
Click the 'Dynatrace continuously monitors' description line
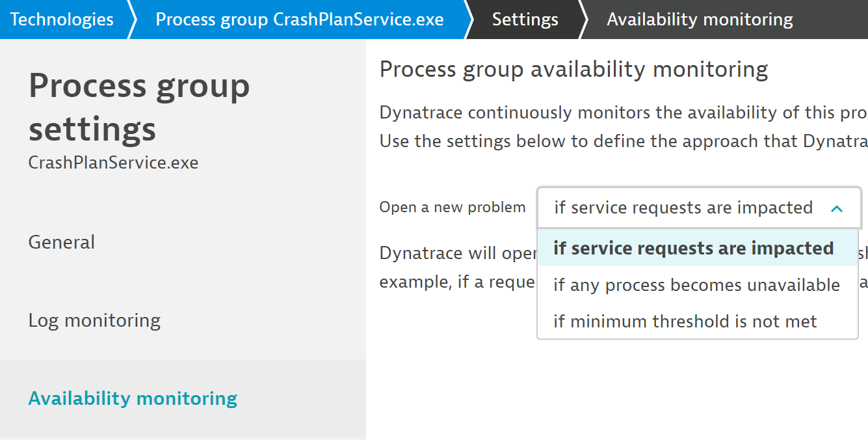pyautogui.click(x=623, y=113)
